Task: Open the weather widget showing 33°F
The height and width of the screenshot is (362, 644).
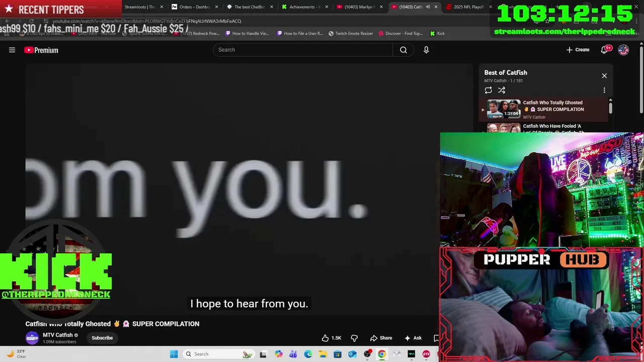Action: (16, 354)
